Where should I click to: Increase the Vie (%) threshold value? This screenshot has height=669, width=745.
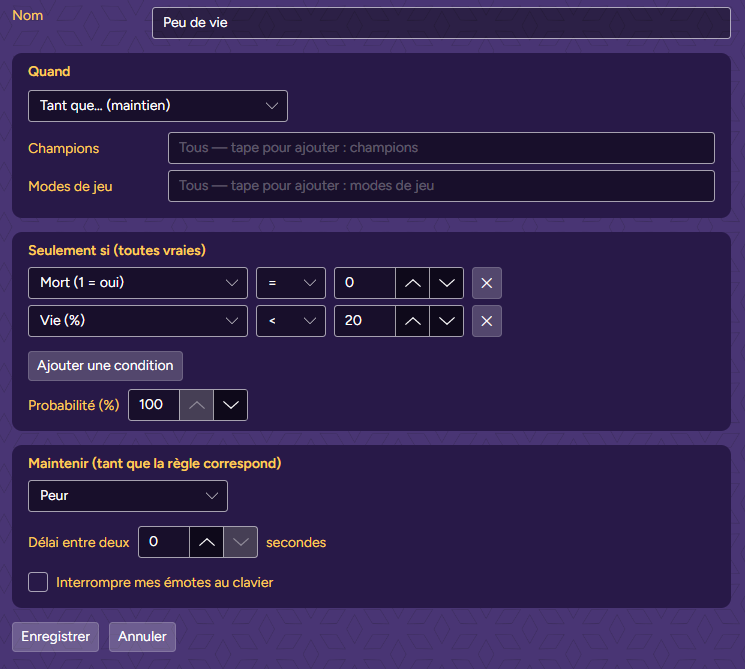(x=412, y=321)
